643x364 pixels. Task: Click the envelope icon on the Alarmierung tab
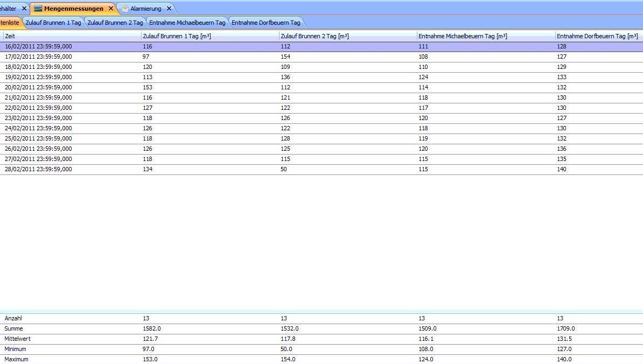[125, 9]
